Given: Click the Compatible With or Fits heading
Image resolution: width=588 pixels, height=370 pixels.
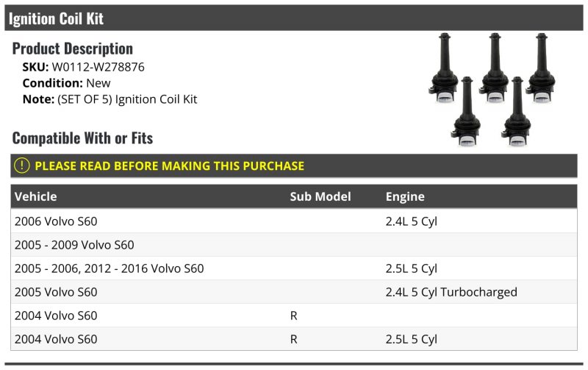Looking at the screenshot, I should (x=82, y=138).
